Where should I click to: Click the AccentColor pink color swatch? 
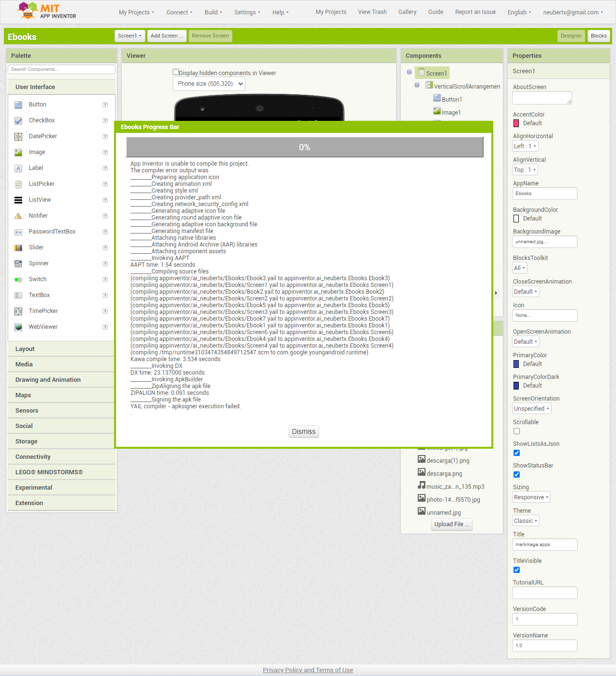coord(516,123)
